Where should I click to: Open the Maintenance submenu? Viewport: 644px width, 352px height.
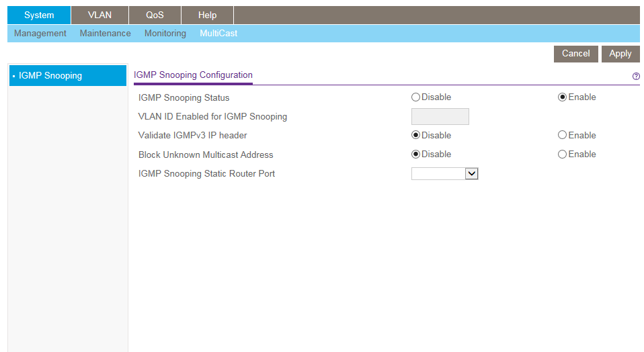105,34
